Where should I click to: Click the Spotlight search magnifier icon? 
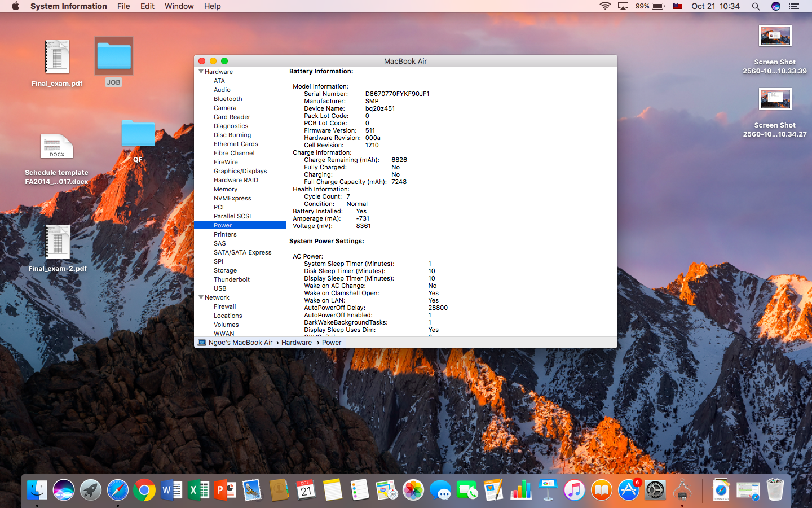click(756, 6)
